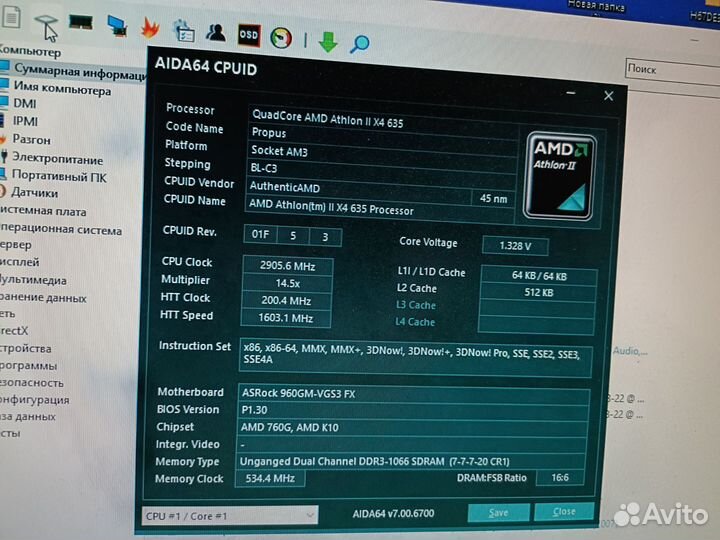Screen dimensions: 720x540
Task: Click the user silhouette toolbar icon
Action: point(216,33)
